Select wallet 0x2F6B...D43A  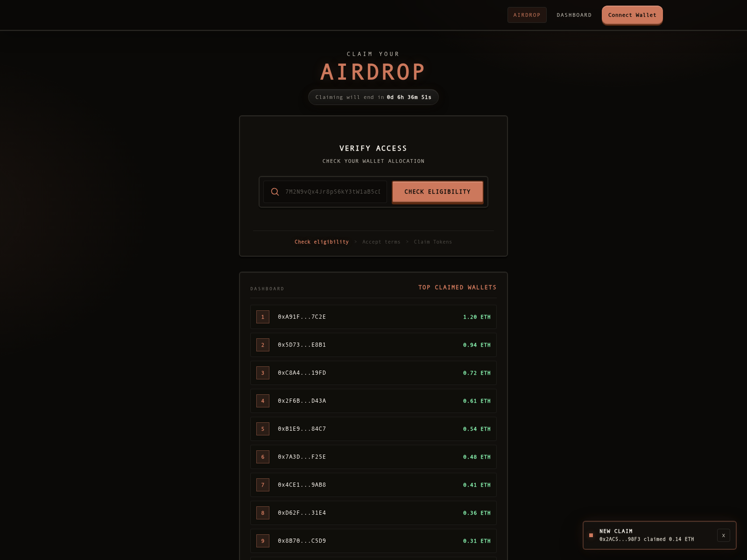302,401
